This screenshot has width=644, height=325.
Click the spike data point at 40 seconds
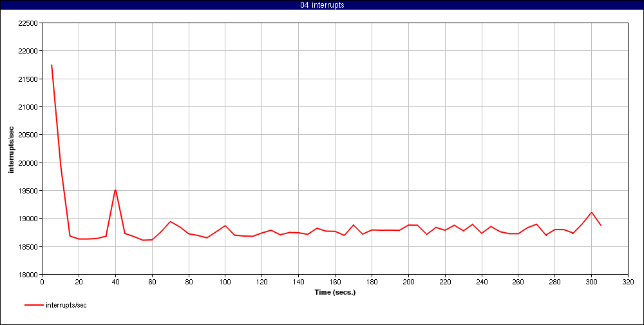[115, 190]
